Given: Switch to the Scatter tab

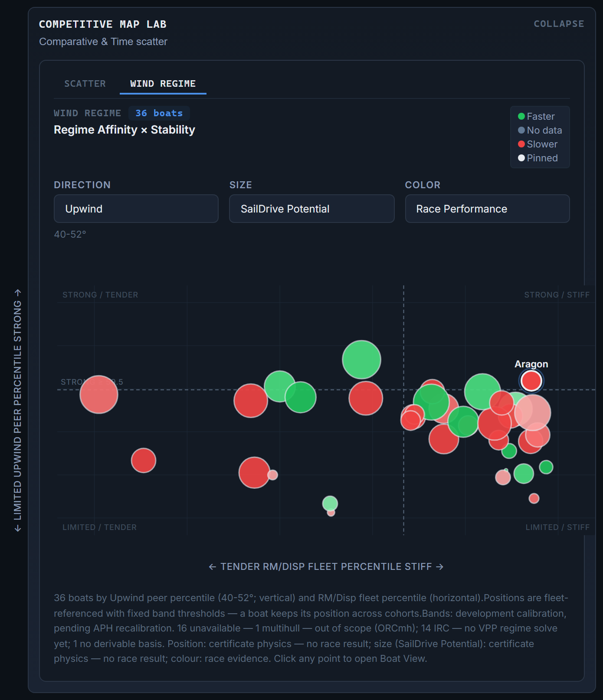Looking at the screenshot, I should click(x=85, y=84).
